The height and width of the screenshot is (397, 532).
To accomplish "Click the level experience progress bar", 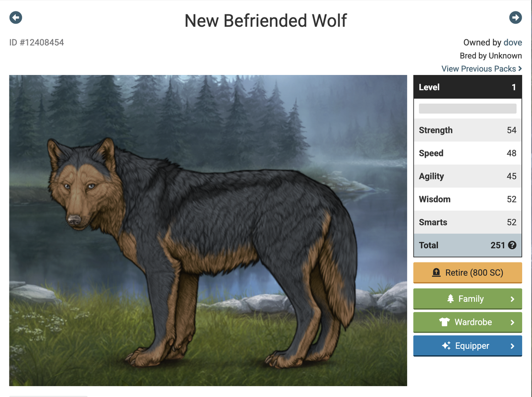I will point(468,109).
